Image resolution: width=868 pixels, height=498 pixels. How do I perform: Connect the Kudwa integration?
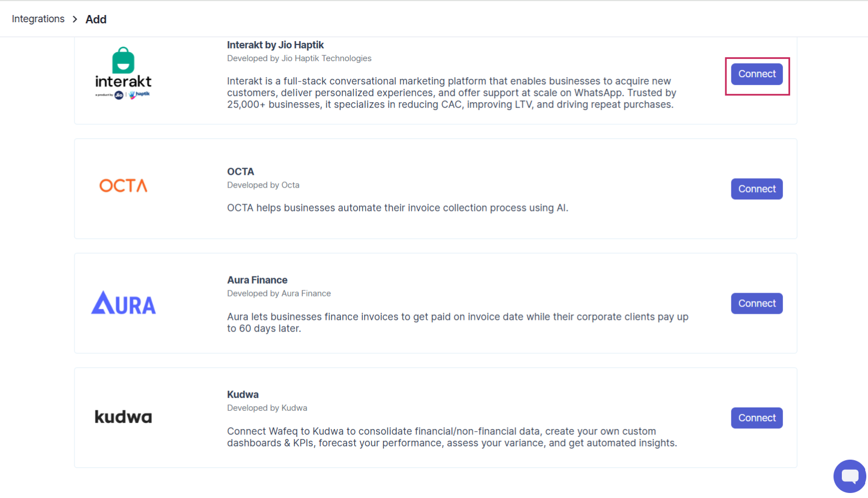click(x=757, y=418)
